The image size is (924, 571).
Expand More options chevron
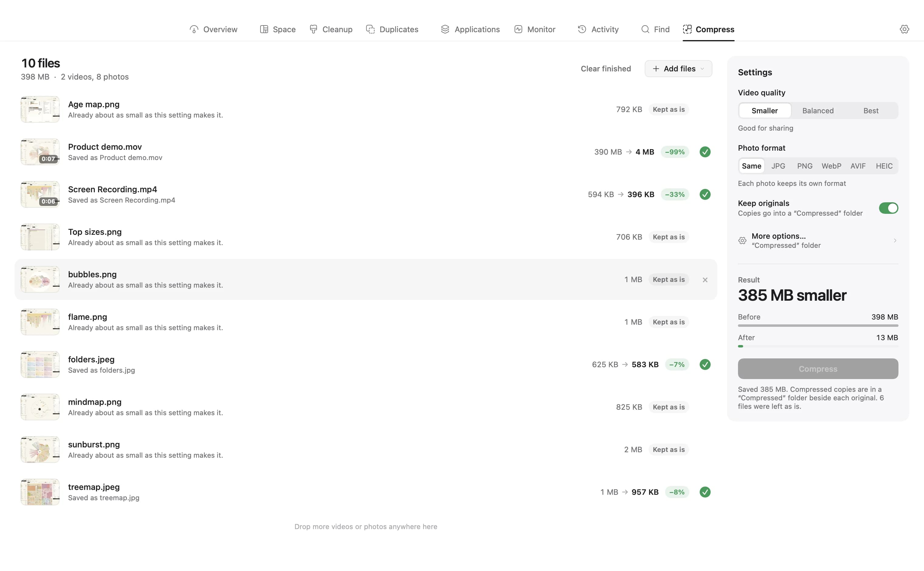point(895,241)
